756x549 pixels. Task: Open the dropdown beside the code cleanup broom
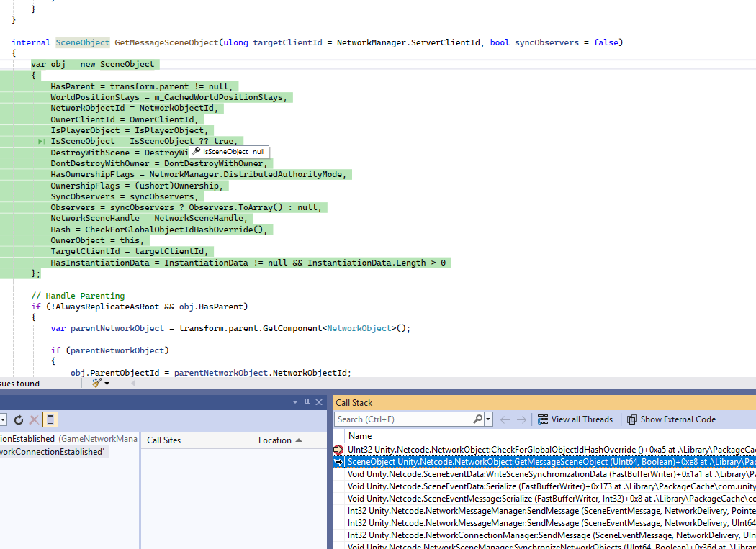point(107,383)
